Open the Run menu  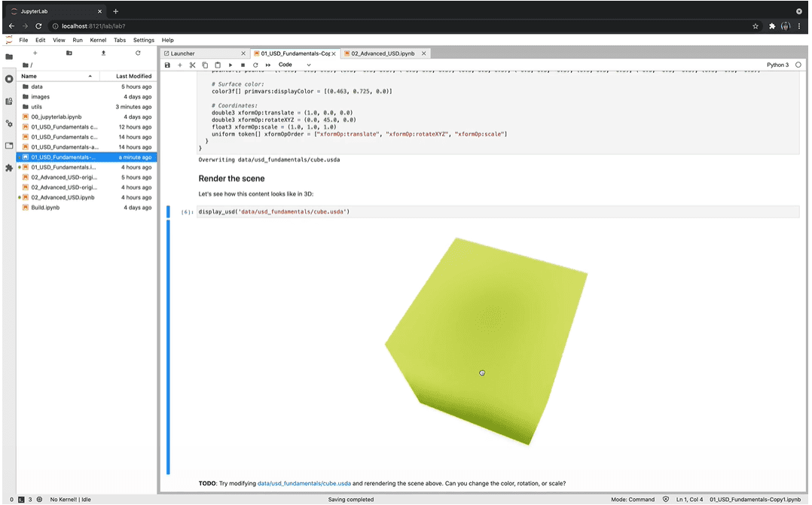coord(78,41)
